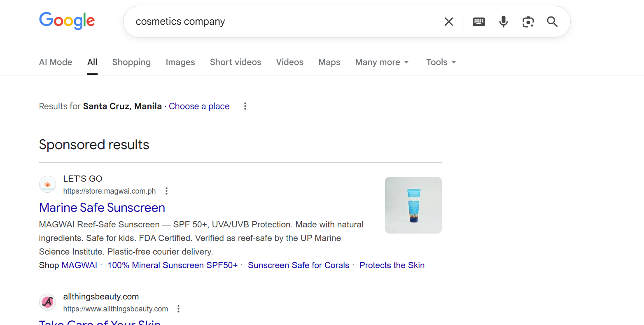Clear the search query with the X icon

(449, 21)
